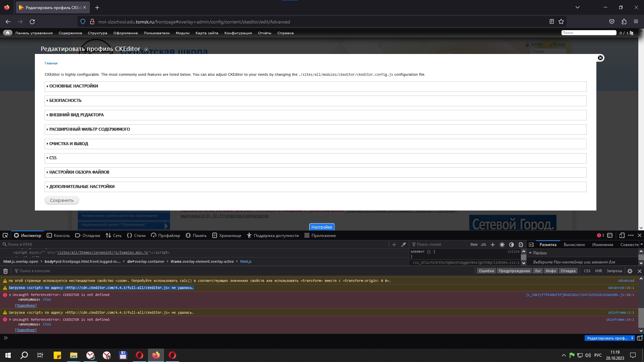644x362 pixels.
Task: Toggle the Отладка console filter
Action: tap(568, 271)
